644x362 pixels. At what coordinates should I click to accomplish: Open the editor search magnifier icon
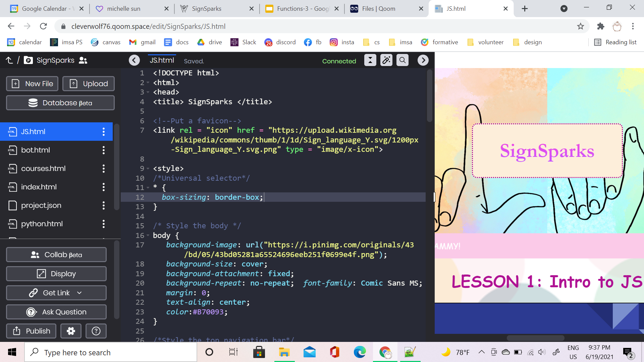tap(402, 60)
